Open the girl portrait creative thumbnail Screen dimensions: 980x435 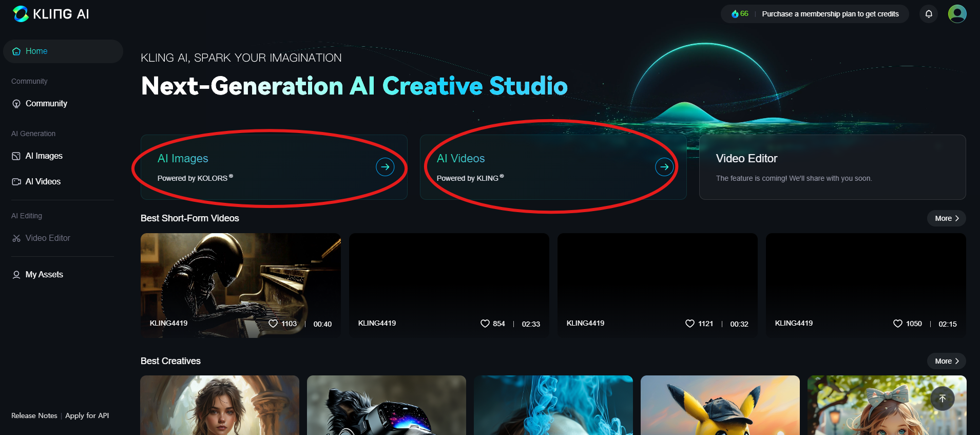(220, 405)
